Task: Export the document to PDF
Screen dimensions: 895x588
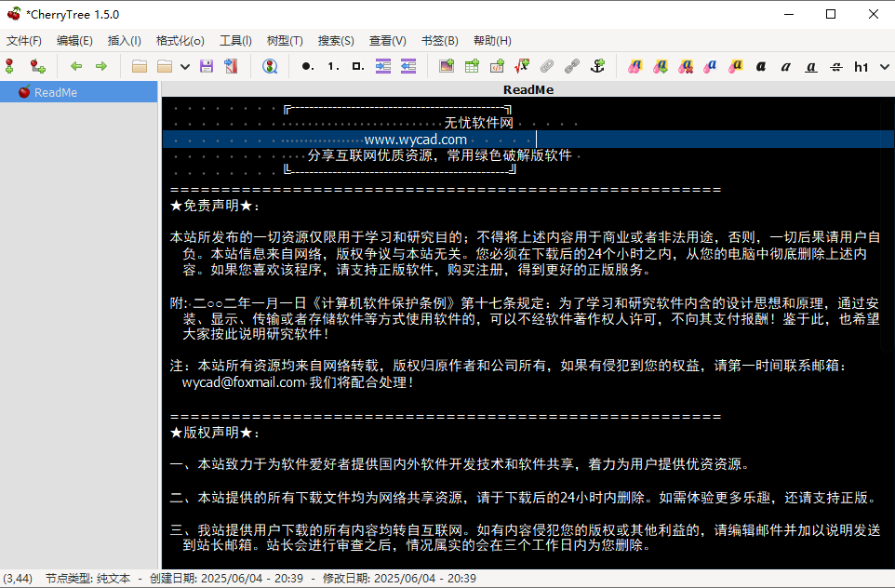Action: [x=230, y=66]
